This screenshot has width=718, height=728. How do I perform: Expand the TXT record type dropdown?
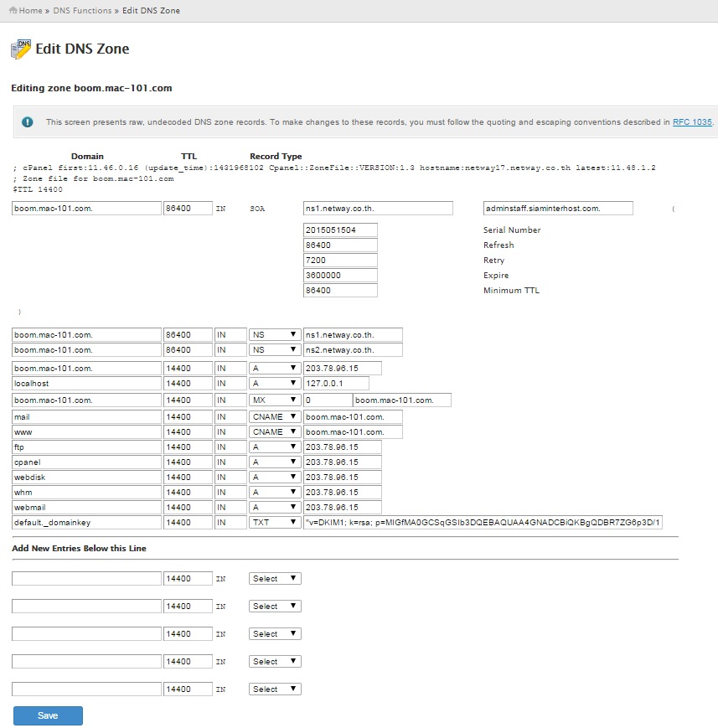[x=275, y=523]
